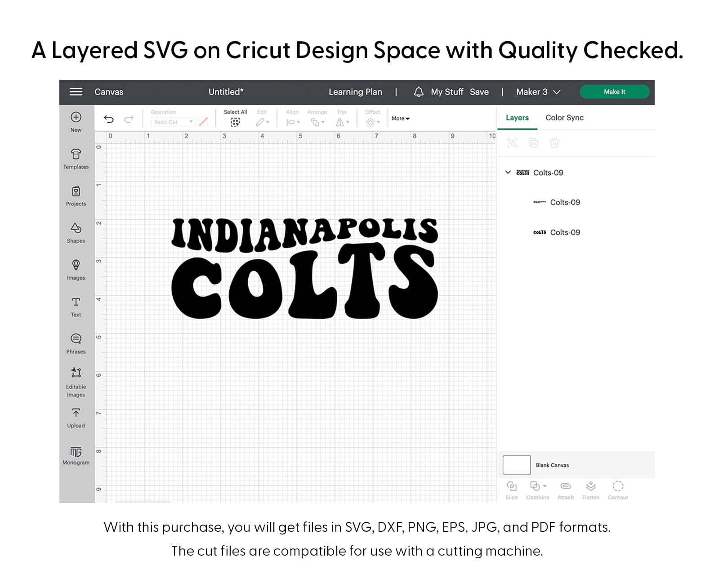Click the Redo arrow
This screenshot has width=714, height=588.
pos(129,119)
